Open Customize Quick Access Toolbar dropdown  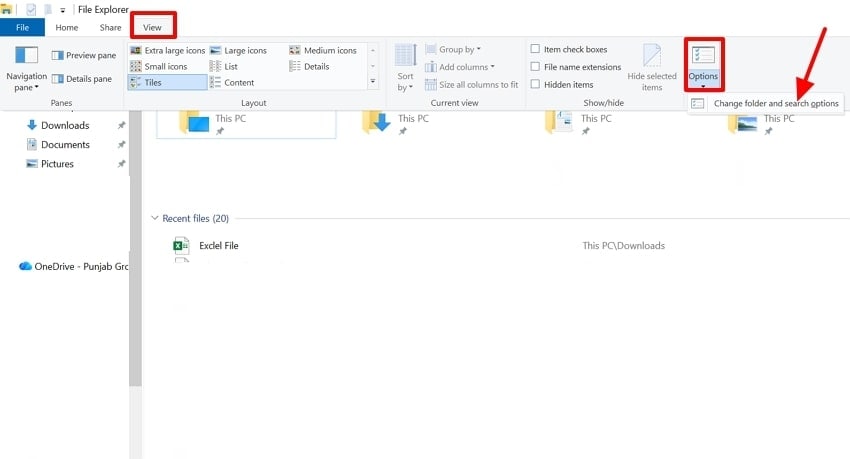[x=62, y=10]
